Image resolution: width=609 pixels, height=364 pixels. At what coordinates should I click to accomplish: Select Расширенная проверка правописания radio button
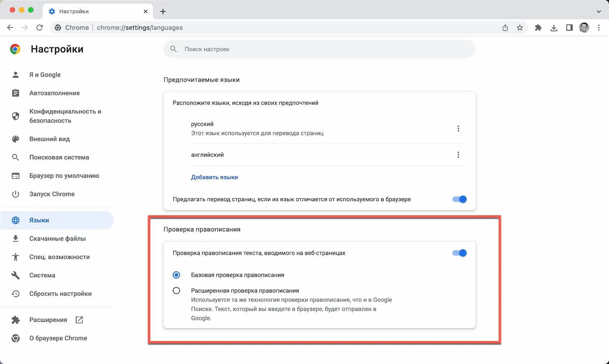(x=176, y=291)
